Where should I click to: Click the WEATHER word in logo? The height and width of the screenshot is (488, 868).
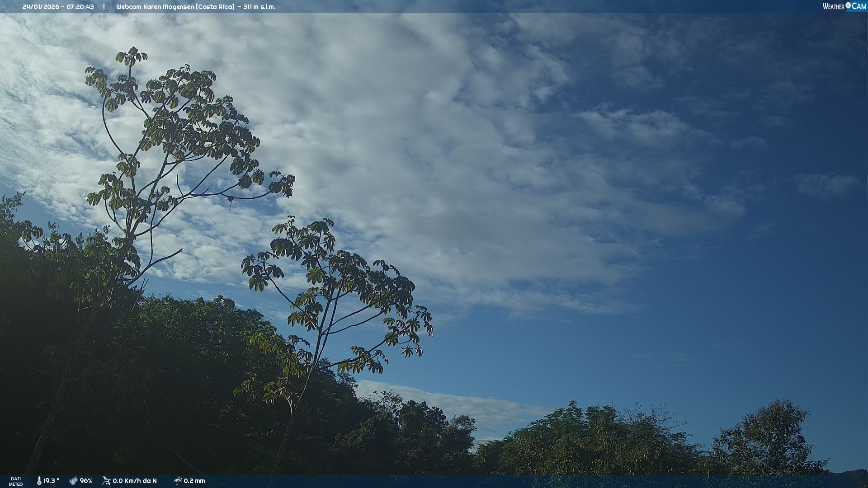pos(833,6)
